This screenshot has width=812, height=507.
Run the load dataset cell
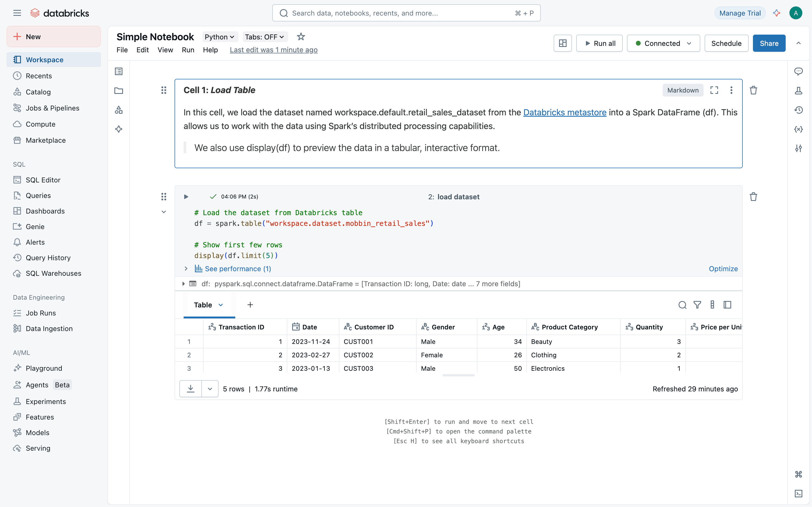[x=186, y=197]
